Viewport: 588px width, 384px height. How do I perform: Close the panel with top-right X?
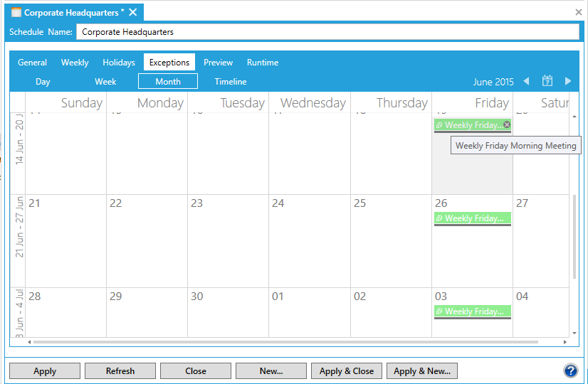point(579,12)
